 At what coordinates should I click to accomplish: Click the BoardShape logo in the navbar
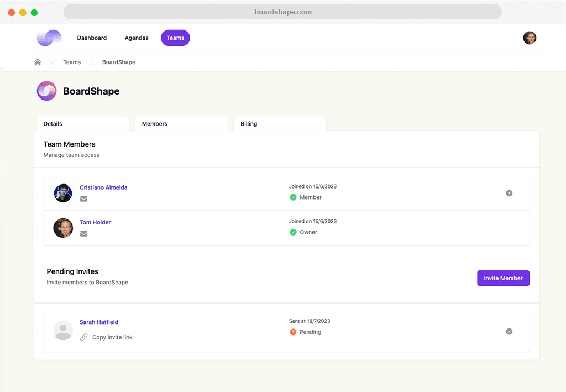click(49, 38)
